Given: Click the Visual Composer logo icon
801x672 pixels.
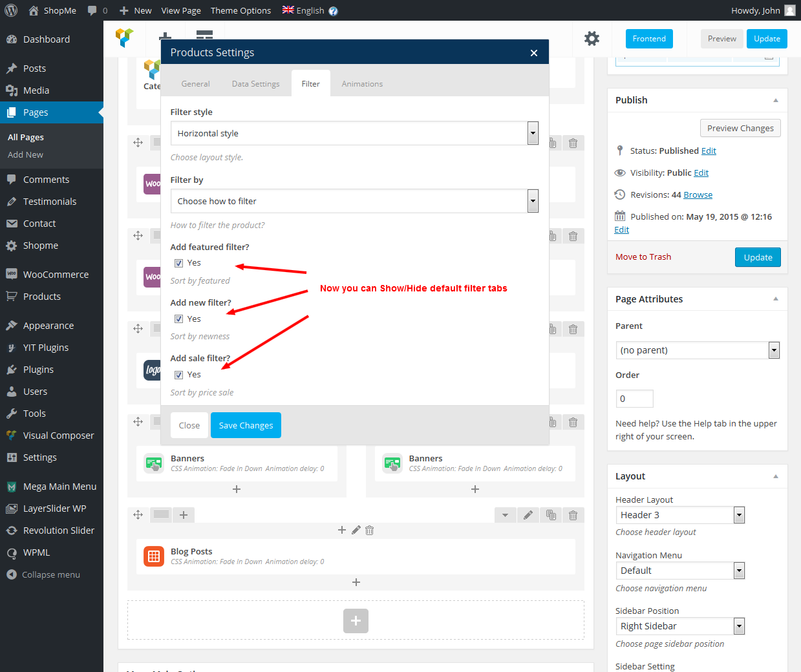Looking at the screenshot, I should coord(125,37).
